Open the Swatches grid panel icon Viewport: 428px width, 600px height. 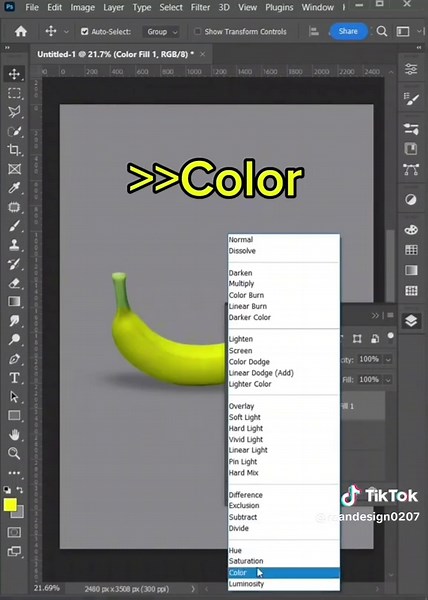(x=411, y=250)
